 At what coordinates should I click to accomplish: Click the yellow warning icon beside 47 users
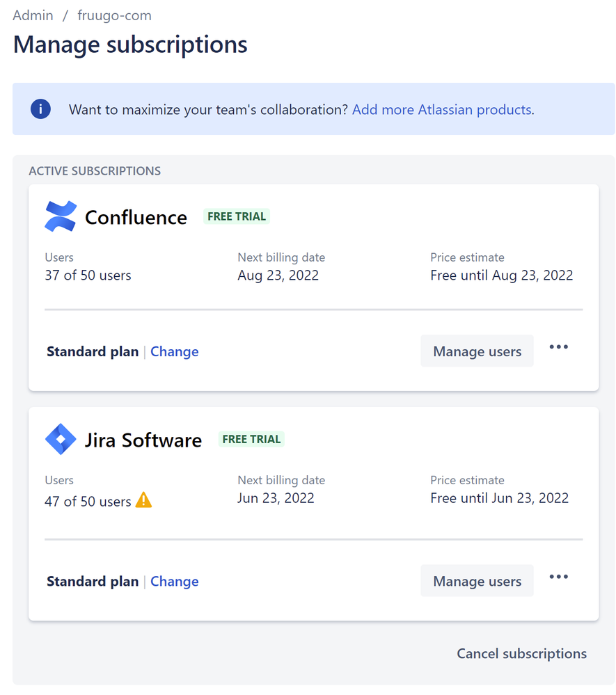(143, 500)
